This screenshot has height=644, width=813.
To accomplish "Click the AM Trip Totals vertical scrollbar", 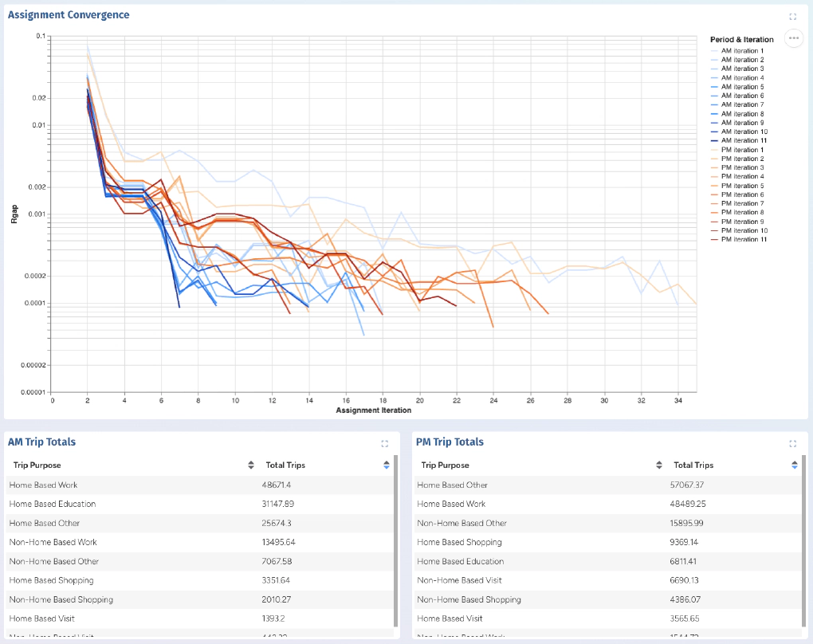I will point(396,542).
